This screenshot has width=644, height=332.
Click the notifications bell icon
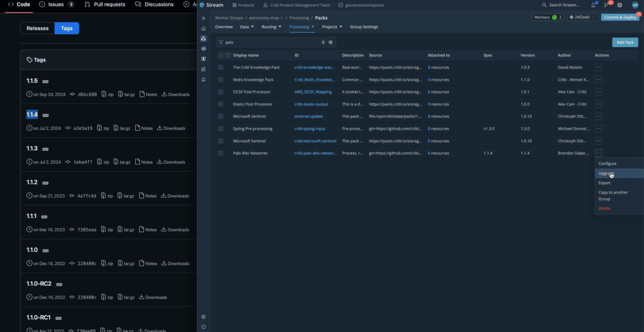pyautogui.click(x=593, y=5)
